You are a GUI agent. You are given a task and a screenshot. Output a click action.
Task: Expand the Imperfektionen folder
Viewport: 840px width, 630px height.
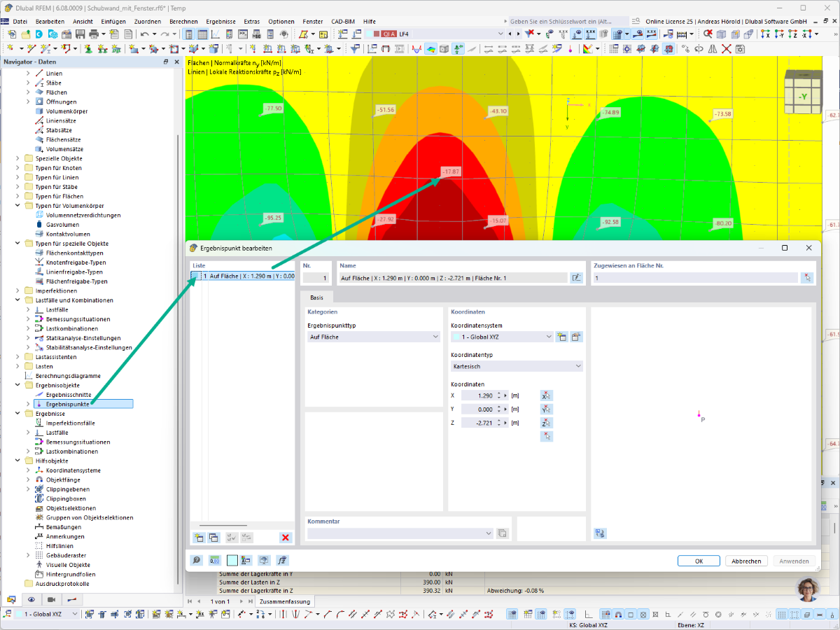tap(18, 290)
